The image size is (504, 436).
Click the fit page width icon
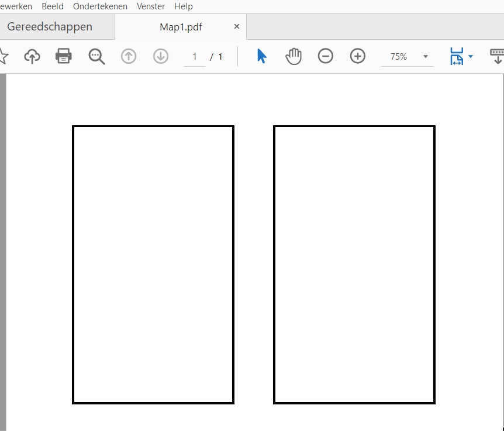point(457,56)
